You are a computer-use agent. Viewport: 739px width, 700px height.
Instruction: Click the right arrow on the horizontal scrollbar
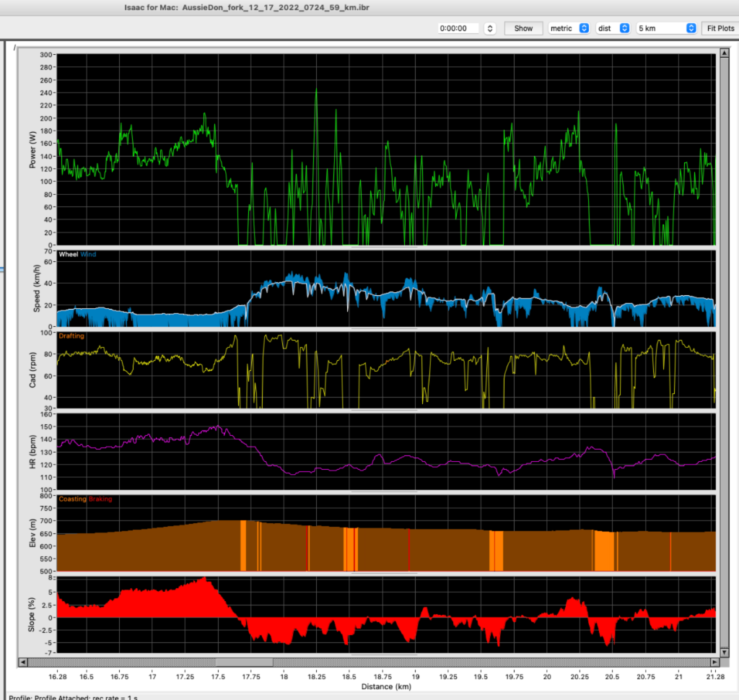coord(714,662)
